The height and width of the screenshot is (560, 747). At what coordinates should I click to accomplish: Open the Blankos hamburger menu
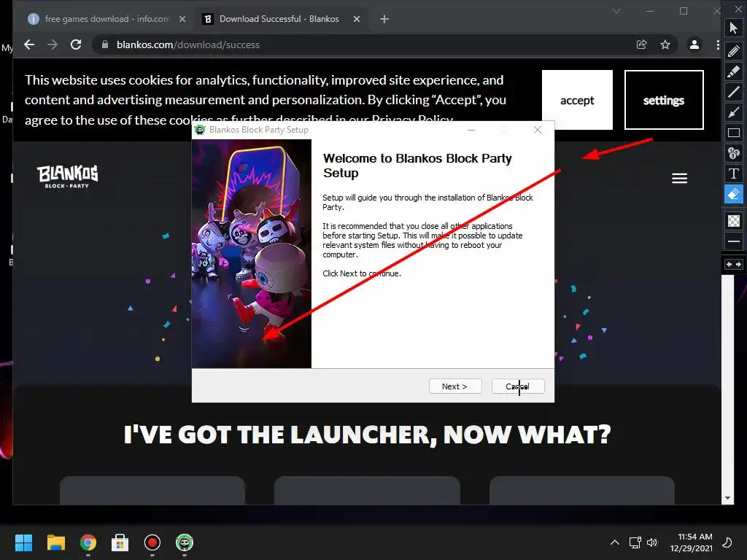[679, 179]
